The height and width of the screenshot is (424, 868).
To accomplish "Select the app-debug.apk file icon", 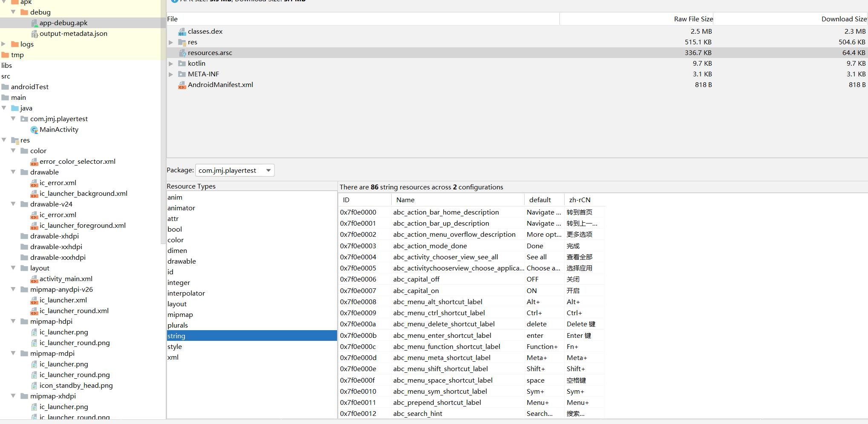I will pyautogui.click(x=35, y=23).
